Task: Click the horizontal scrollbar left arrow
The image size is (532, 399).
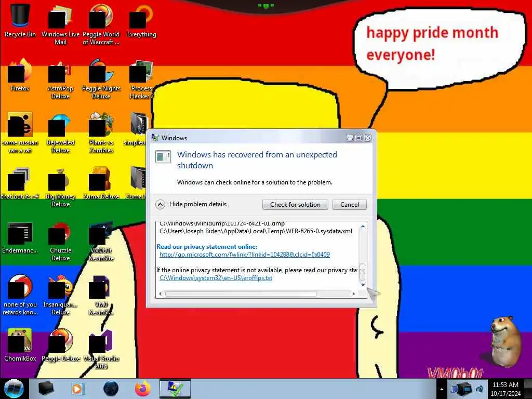Action: point(161,294)
